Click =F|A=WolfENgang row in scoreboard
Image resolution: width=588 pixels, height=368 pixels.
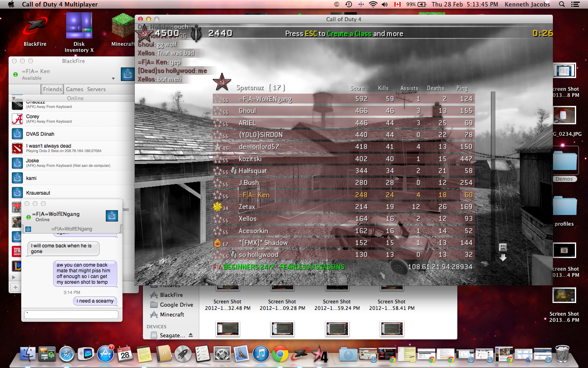coord(343,99)
